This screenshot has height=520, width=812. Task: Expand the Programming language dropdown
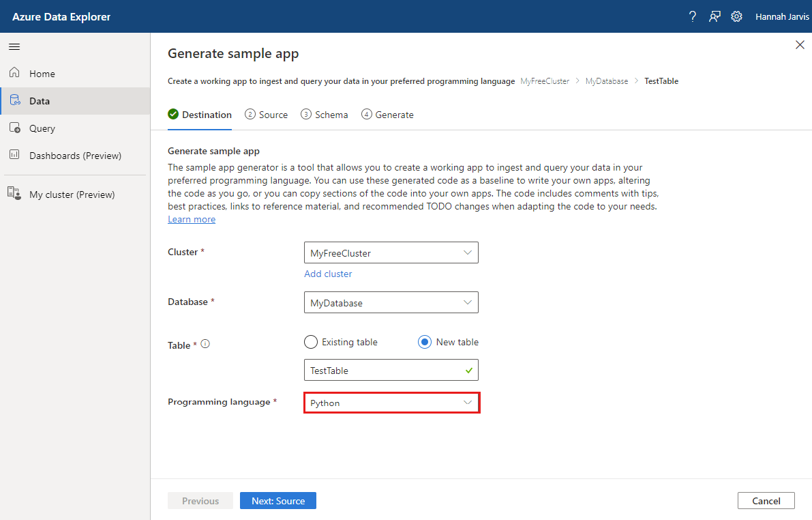(x=391, y=403)
